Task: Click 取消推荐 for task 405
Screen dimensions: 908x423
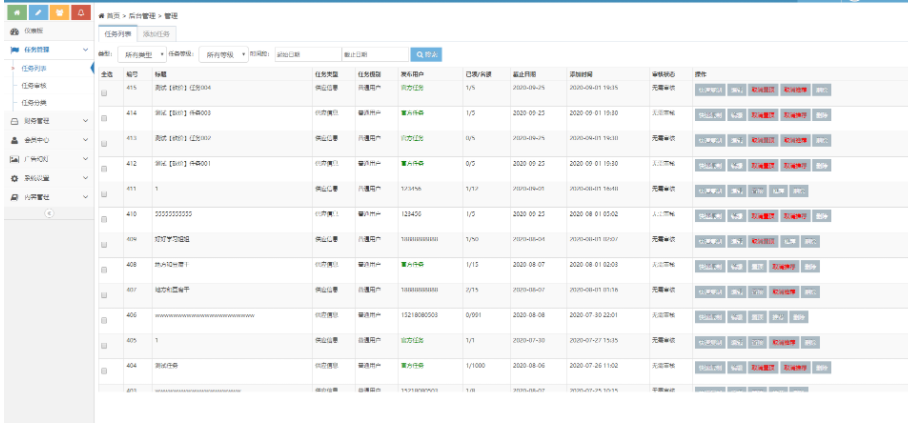Action: [783, 342]
